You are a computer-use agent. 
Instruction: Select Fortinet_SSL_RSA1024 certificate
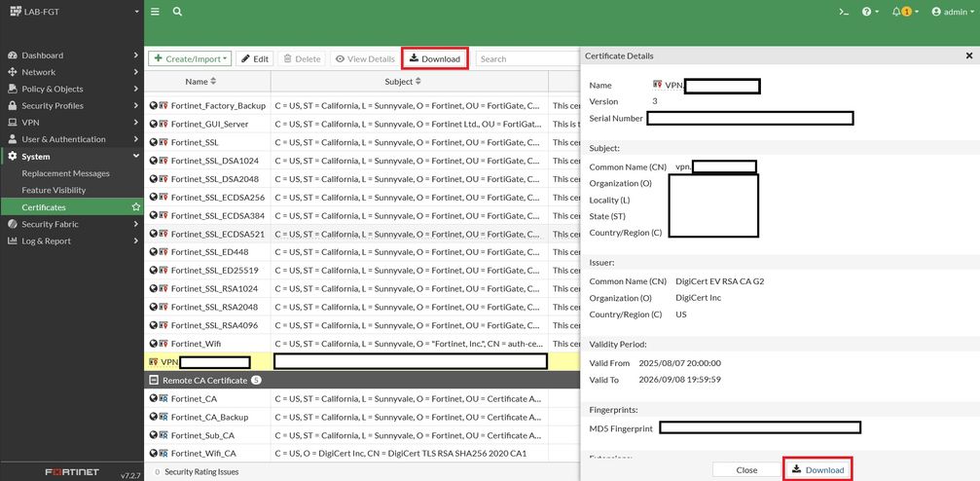362,289
